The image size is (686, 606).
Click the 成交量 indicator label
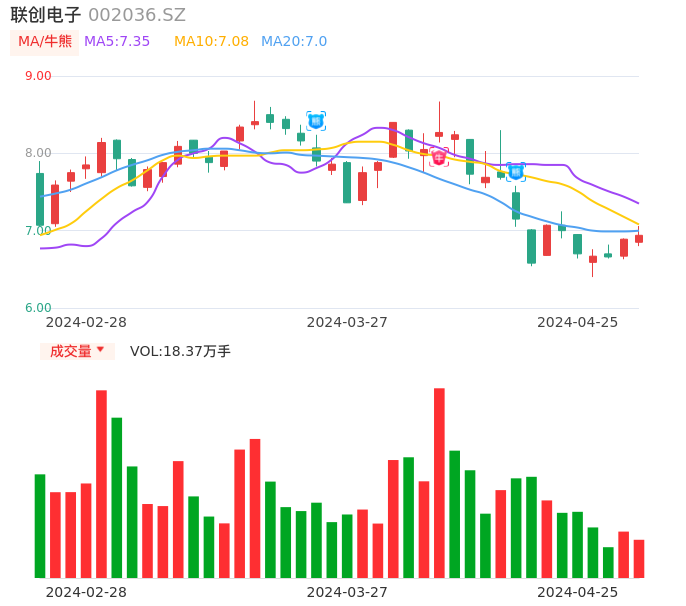coord(71,351)
